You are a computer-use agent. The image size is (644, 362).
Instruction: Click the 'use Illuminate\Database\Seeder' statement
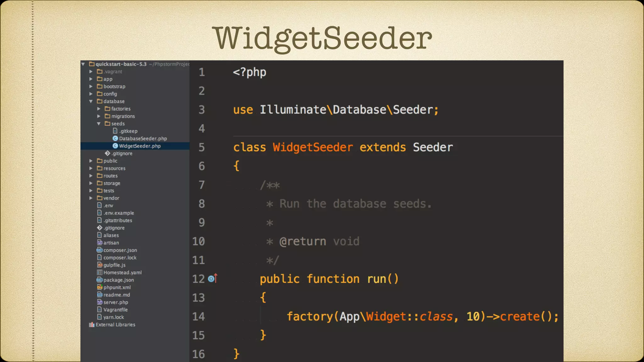click(336, 110)
